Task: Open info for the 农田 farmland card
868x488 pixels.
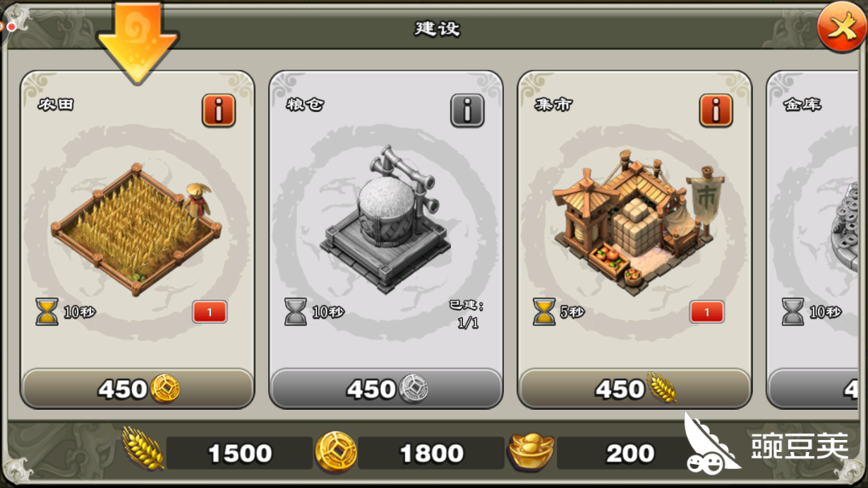Action: click(219, 110)
